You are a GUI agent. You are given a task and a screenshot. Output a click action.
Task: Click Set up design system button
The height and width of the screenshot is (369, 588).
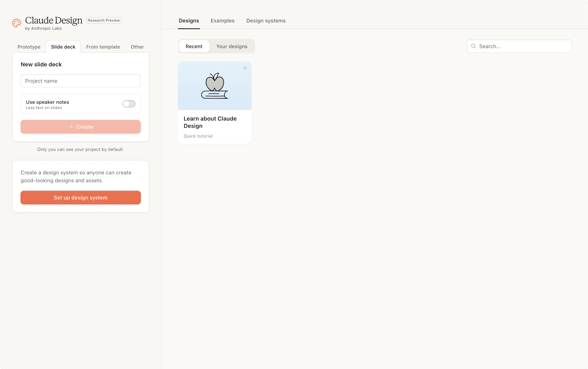(81, 198)
